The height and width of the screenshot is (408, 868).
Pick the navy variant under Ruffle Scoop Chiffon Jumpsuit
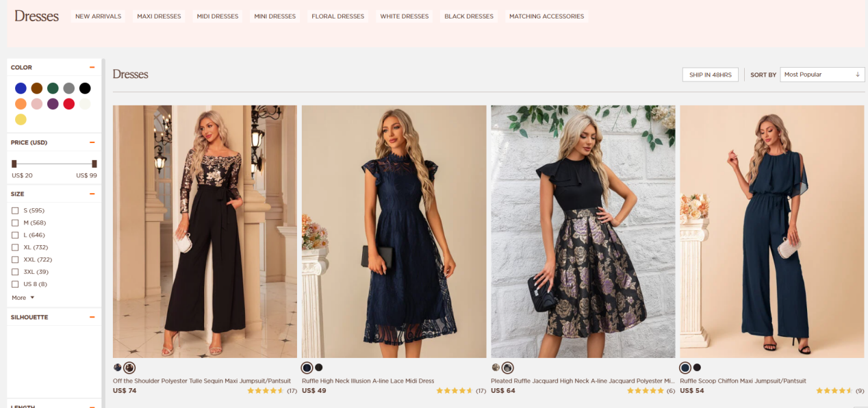(x=685, y=368)
